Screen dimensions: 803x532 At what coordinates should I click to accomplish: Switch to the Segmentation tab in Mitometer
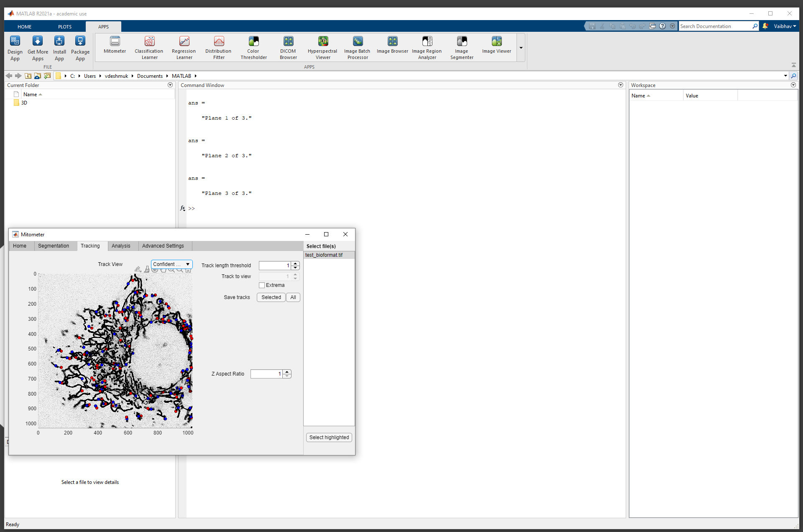(54, 246)
